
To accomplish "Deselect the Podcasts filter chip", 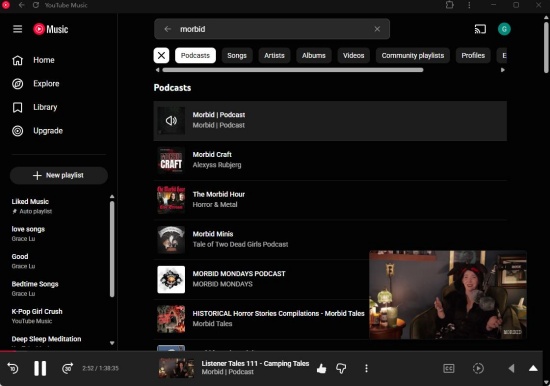I will click(x=195, y=55).
